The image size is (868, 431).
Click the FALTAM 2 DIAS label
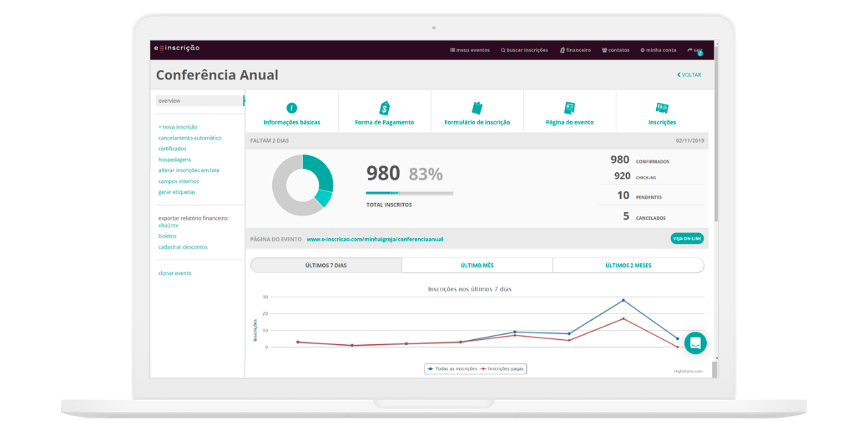tap(269, 140)
